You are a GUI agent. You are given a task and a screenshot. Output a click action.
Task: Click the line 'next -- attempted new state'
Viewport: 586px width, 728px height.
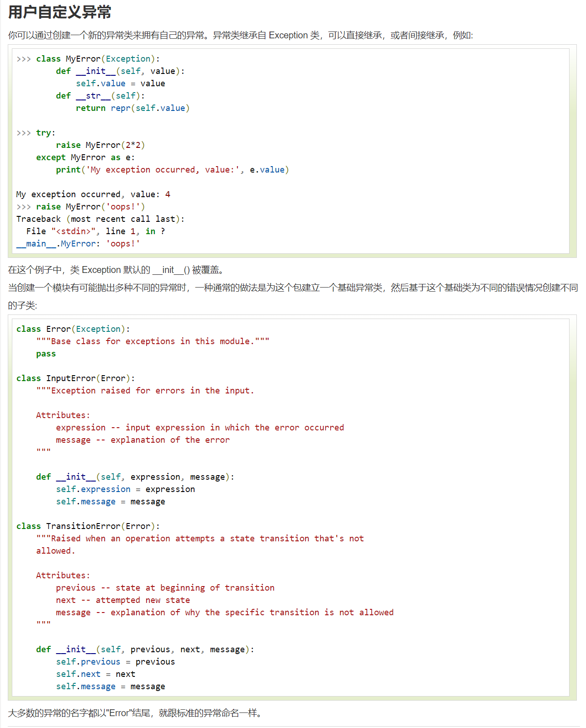123,600
